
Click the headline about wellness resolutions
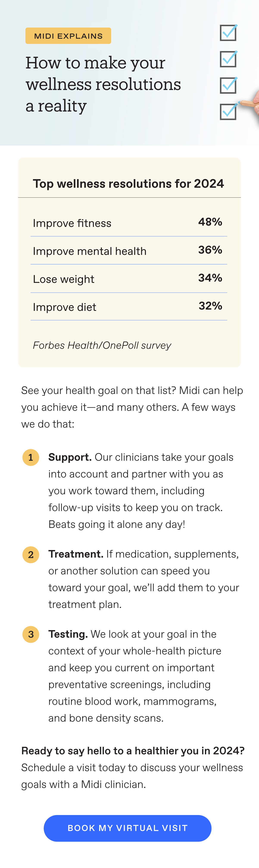coord(103,84)
